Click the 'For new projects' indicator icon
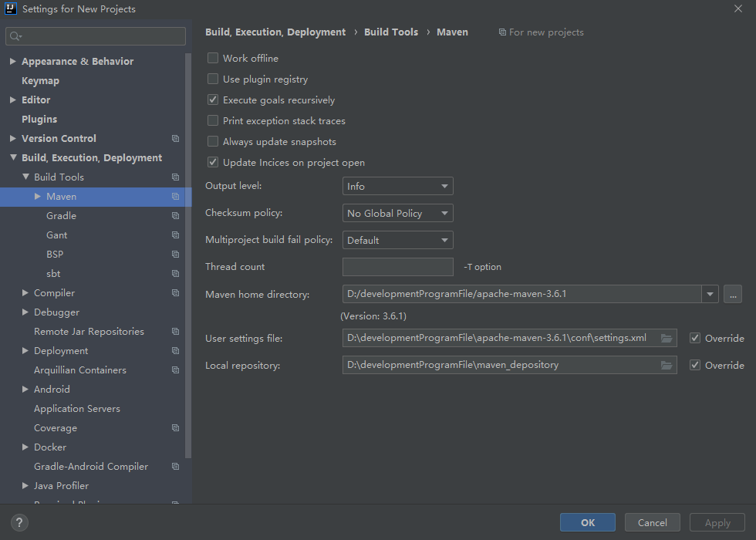The width and height of the screenshot is (756, 540). click(x=502, y=32)
